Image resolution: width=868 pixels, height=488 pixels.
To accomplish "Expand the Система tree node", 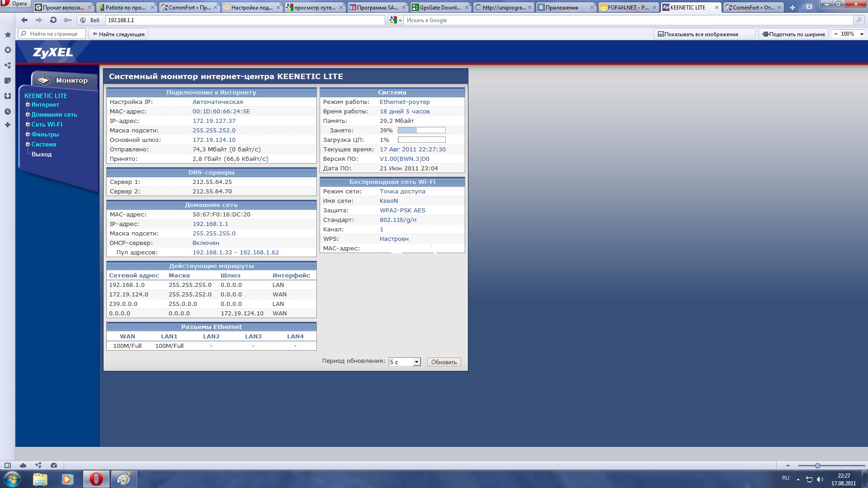I will tap(28, 145).
